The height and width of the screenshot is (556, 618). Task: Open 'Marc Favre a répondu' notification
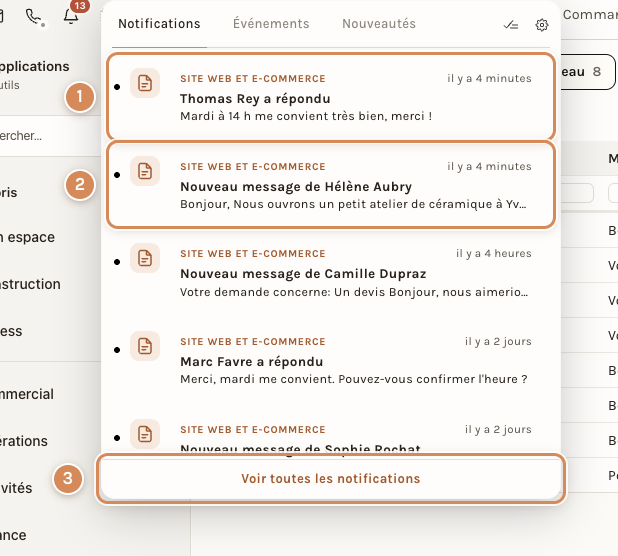click(x=331, y=360)
